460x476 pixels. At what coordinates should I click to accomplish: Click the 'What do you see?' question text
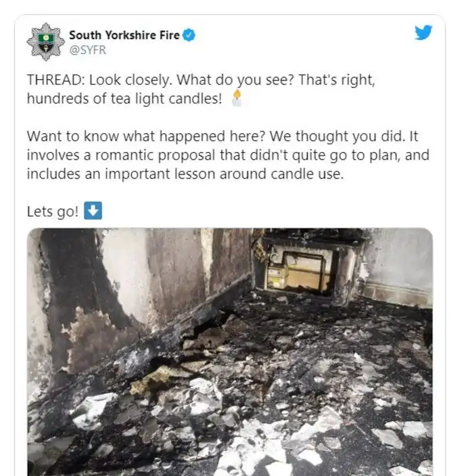point(235,80)
